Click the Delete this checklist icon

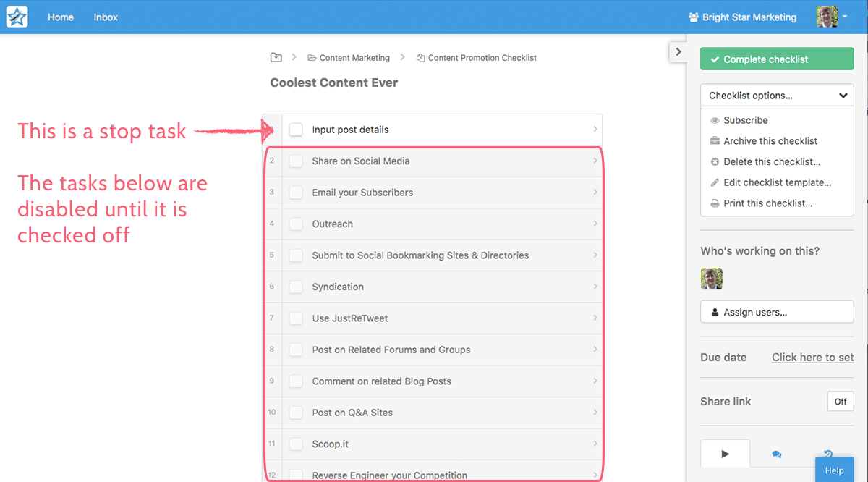pos(712,161)
